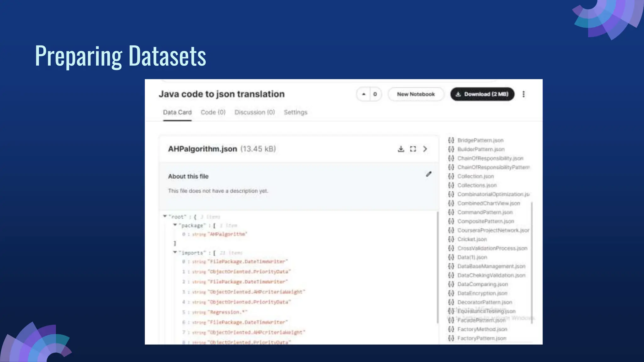Click the JSON preview scrollbar
This screenshot has height=362, width=644.
437,267
